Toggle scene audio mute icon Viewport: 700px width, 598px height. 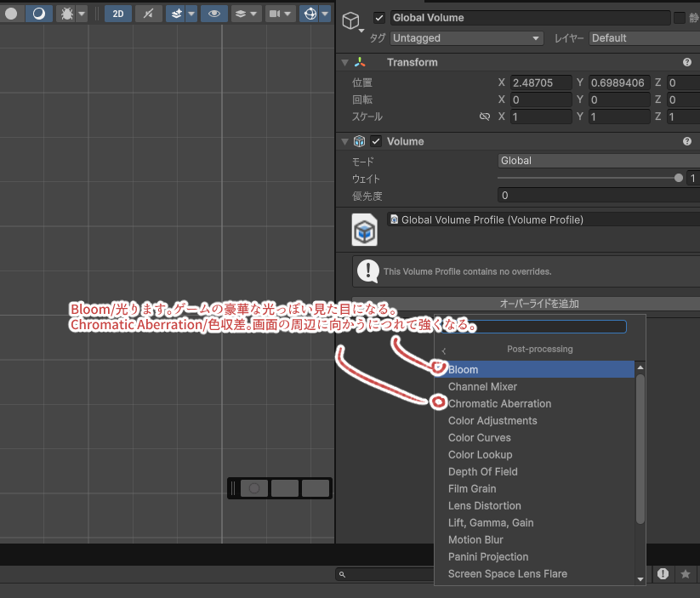149,14
